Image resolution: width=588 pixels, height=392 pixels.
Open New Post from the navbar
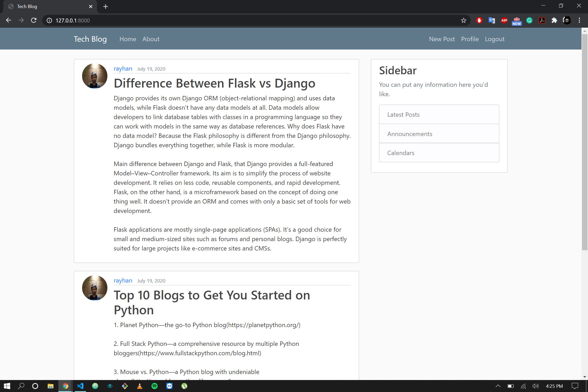442,39
